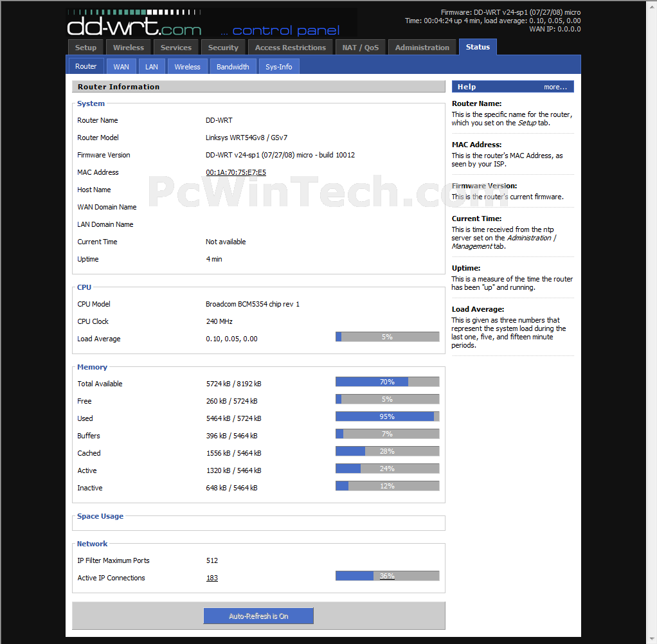The image size is (657, 644).
Task: Click the LAN Domain Name label
Action: click(105, 224)
